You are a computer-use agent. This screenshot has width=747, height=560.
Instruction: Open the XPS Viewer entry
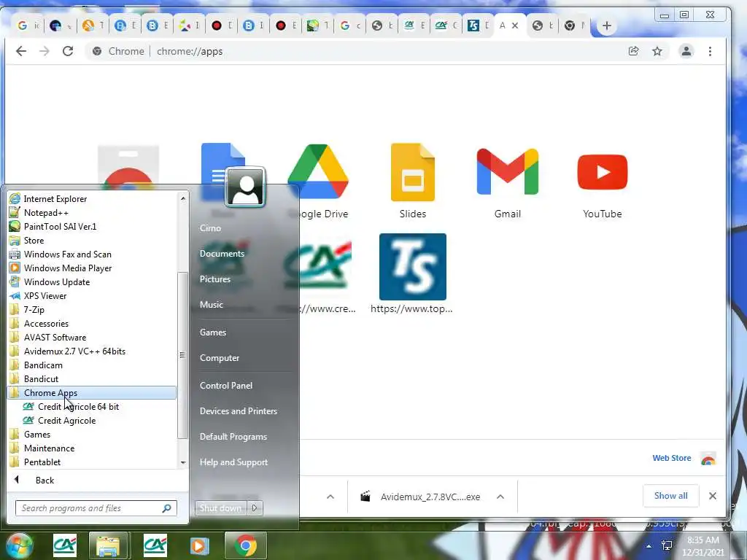[x=45, y=296]
